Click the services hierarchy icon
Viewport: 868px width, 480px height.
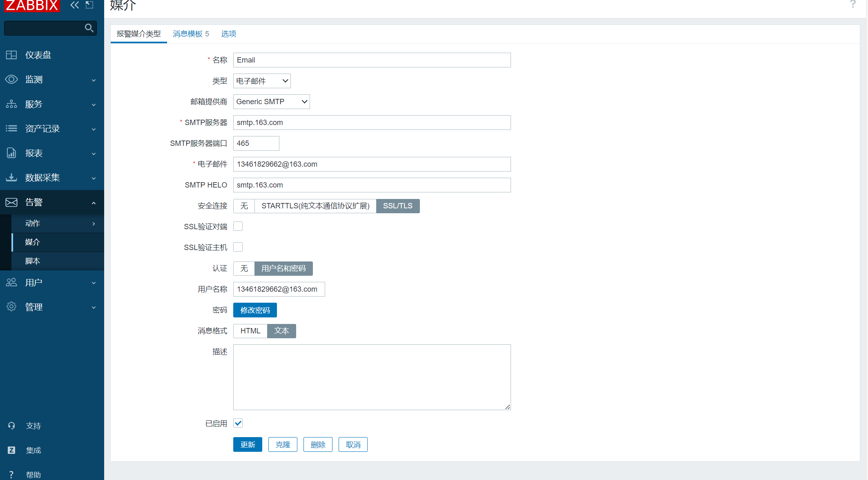point(11,104)
